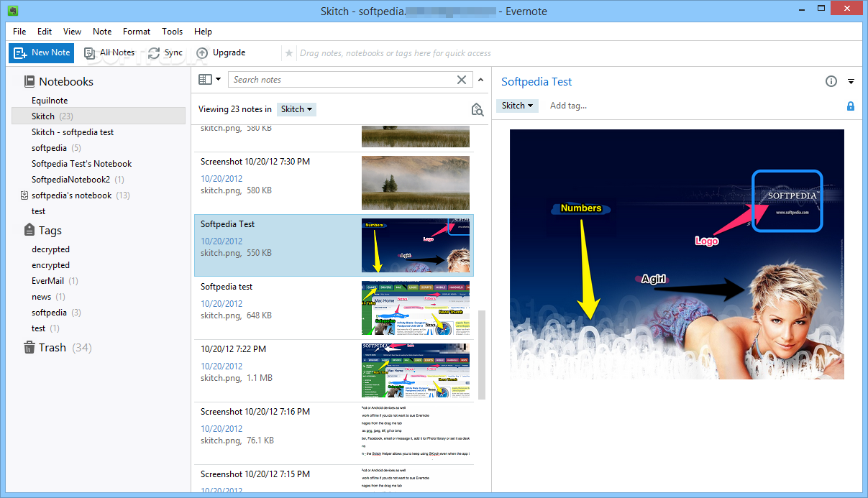868x498 pixels.
Task: Click the Trash bin icon
Action: point(29,347)
